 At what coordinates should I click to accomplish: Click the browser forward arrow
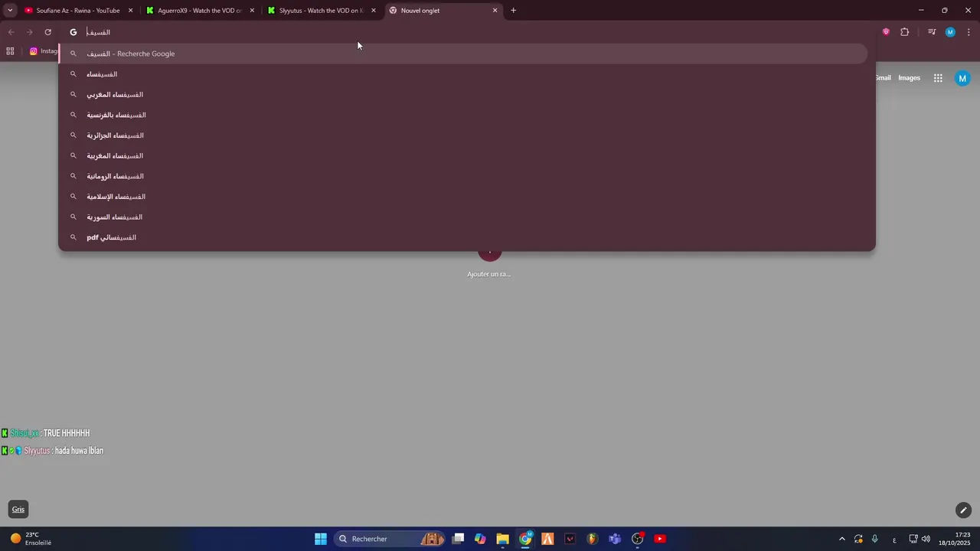coord(29,32)
